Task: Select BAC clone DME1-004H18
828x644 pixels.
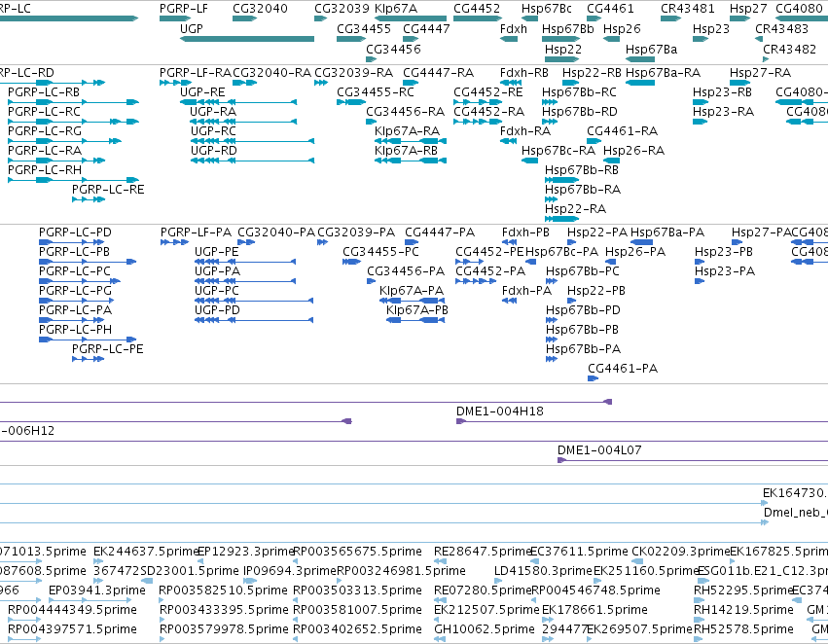Action: click(x=642, y=421)
